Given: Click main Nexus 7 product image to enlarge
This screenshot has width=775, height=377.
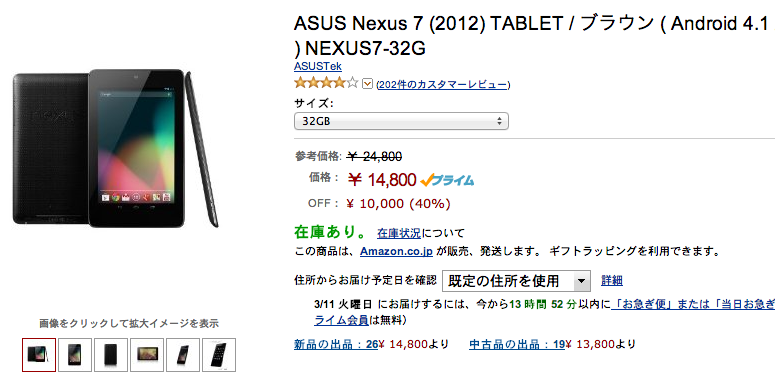Looking at the screenshot, I should coord(115,148).
